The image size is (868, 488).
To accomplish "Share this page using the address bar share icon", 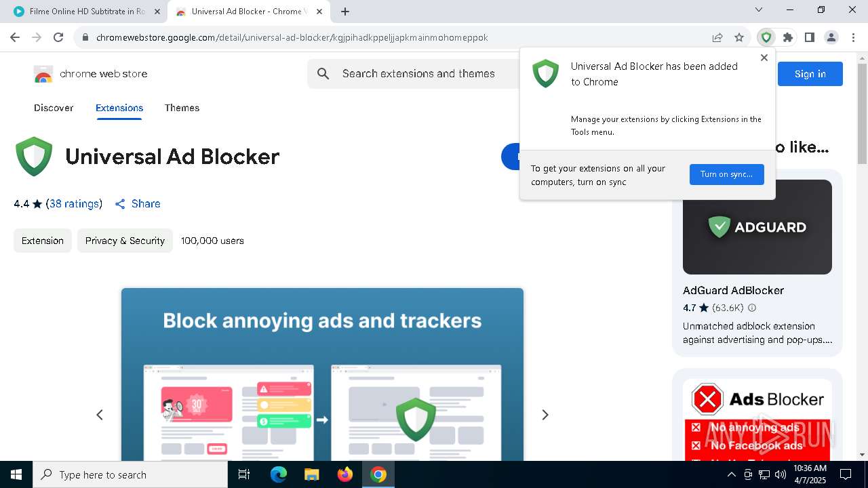I will click(717, 37).
